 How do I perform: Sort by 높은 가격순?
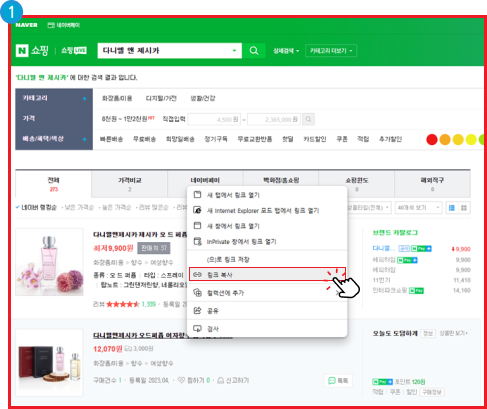[x=116, y=208]
